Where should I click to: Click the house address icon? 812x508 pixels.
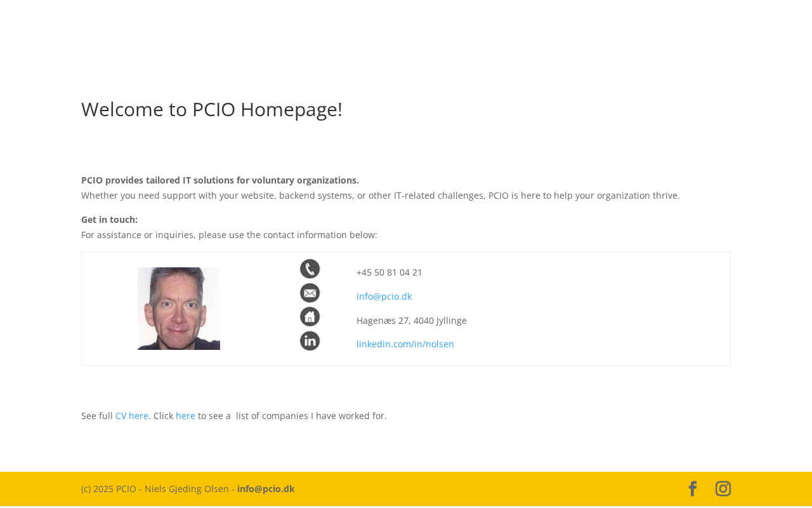point(310,317)
